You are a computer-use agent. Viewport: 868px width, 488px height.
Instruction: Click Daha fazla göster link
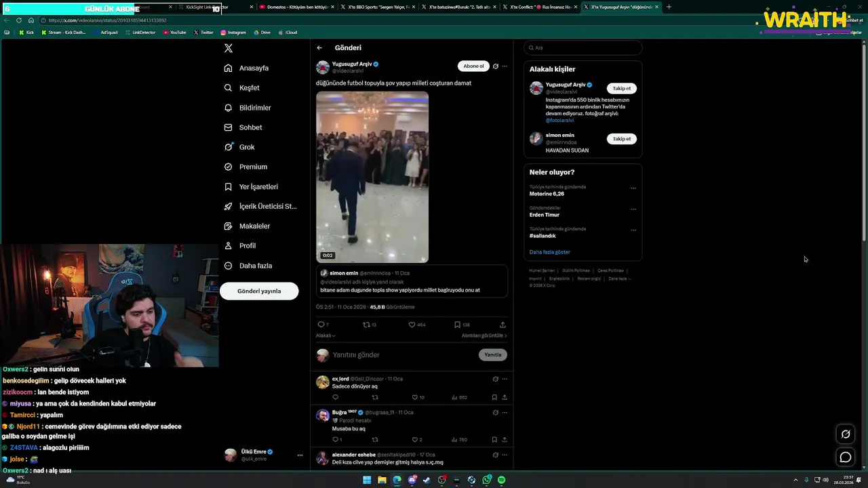point(550,252)
